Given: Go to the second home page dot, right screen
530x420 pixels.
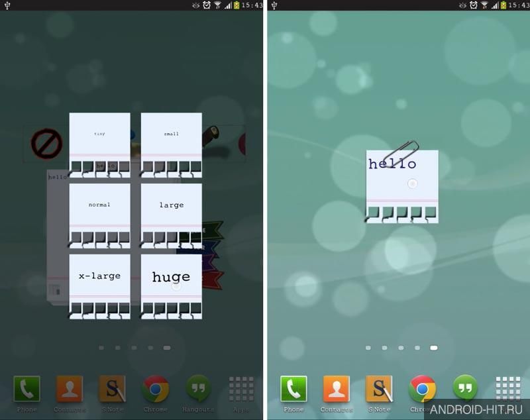Looking at the screenshot, I should pyautogui.click(x=385, y=348).
